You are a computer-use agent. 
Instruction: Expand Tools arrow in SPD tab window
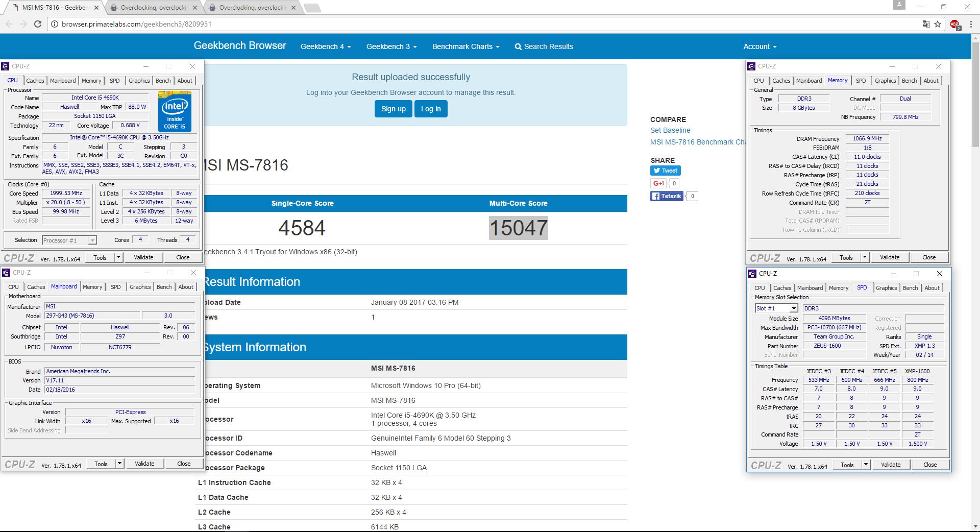(866, 465)
